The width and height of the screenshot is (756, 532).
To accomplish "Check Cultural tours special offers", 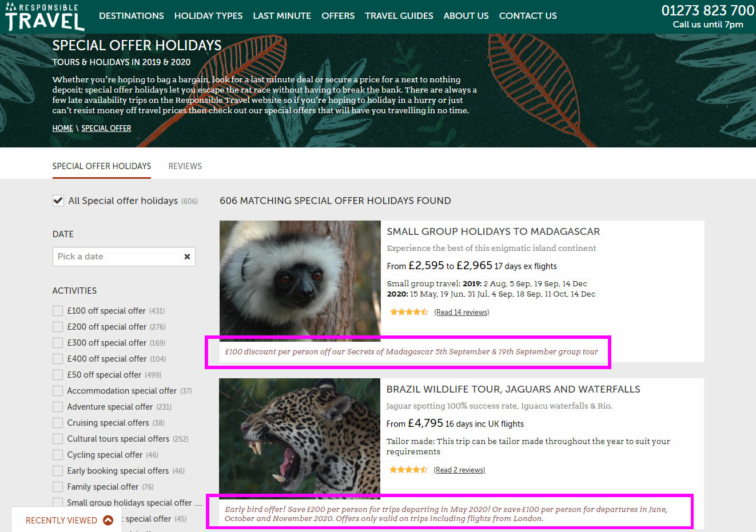I will 58,439.
